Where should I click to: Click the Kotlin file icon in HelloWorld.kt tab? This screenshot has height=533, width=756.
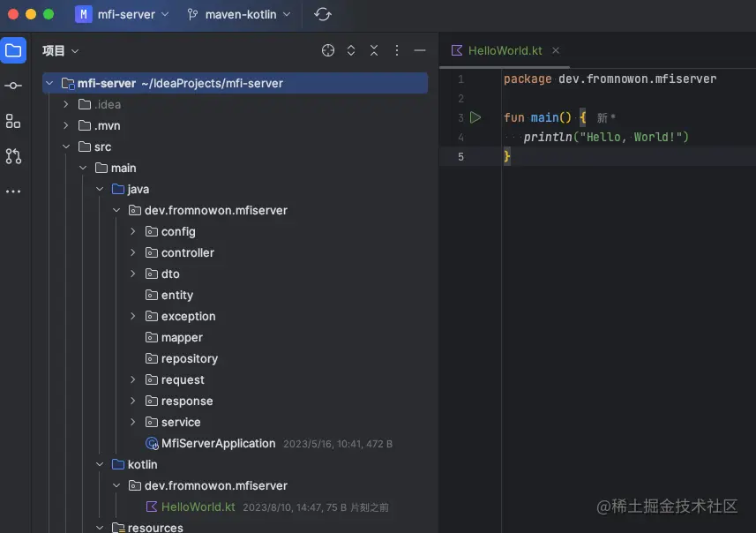[x=456, y=50]
